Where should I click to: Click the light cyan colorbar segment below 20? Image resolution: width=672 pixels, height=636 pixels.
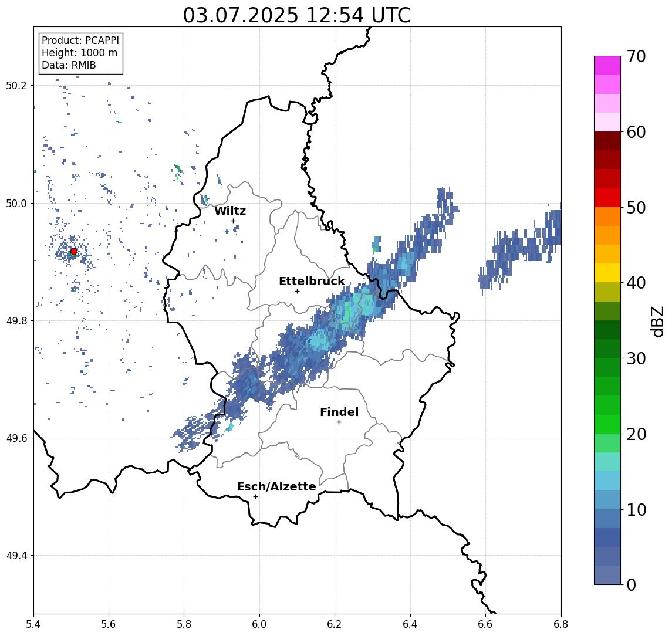tap(607, 462)
